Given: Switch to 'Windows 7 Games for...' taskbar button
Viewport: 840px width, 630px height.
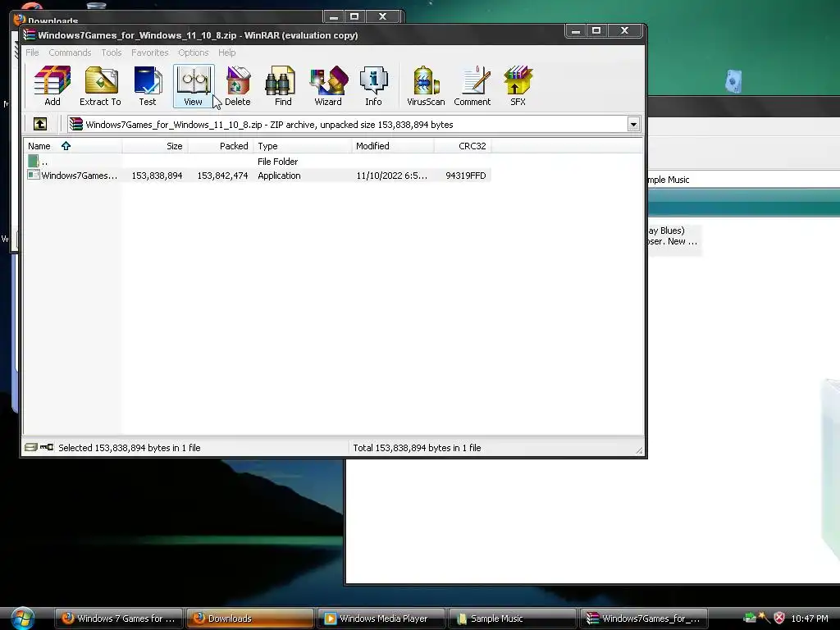Looking at the screenshot, I should [119, 619].
